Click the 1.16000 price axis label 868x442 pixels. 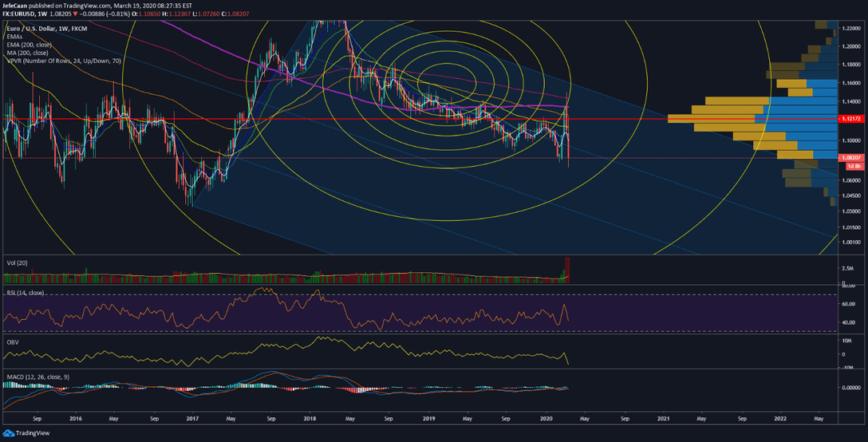pyautogui.click(x=850, y=83)
